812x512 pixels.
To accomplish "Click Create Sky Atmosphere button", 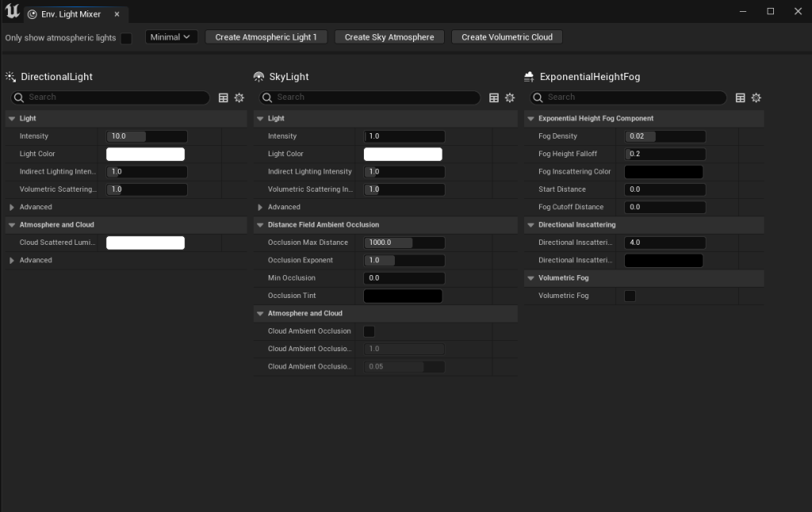I will point(389,37).
